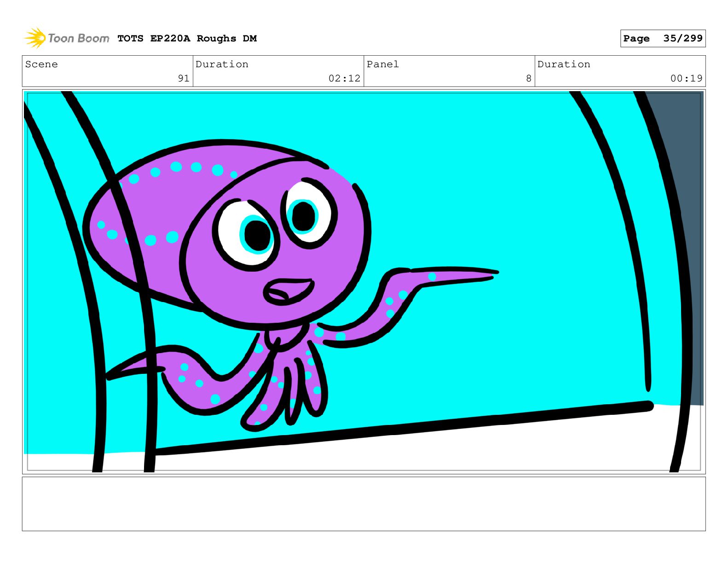Select the title text 'TOTS EP220A Roughs DM'
728x564 pixels.
click(x=187, y=39)
